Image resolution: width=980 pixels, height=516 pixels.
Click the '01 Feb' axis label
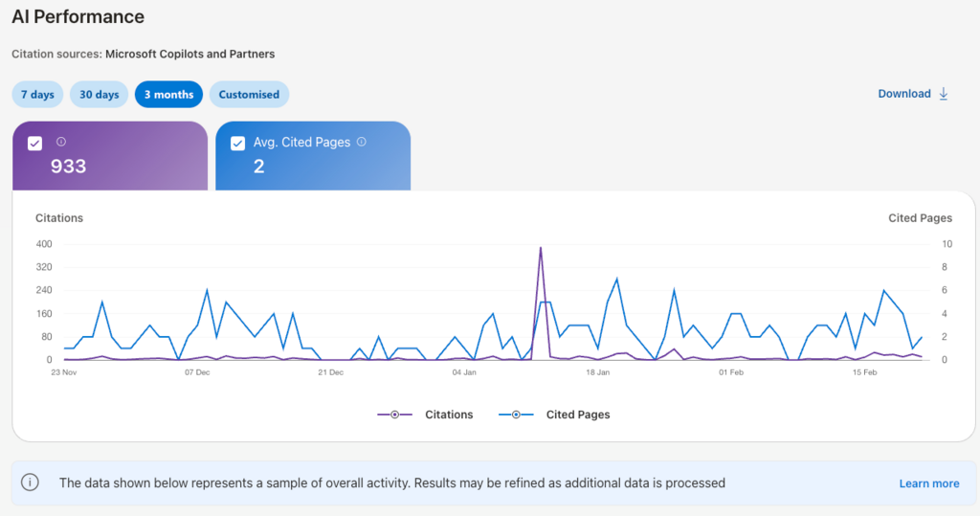click(x=730, y=372)
